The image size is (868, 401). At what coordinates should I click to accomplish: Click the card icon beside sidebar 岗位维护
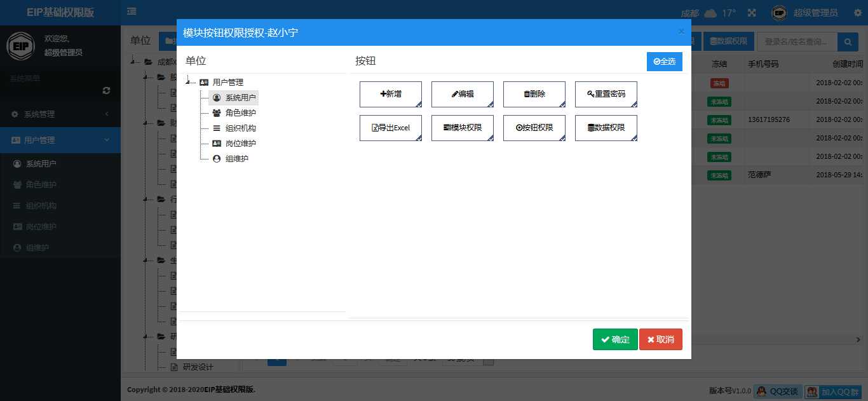[x=17, y=227]
